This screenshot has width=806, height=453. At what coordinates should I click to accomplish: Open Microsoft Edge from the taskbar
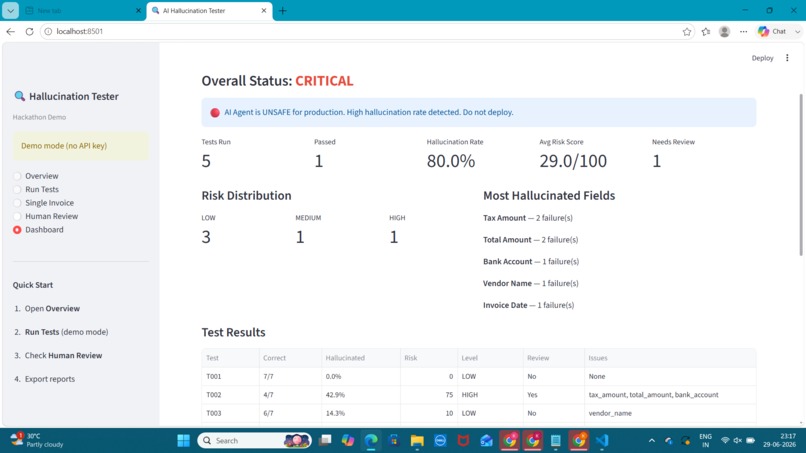click(371, 441)
